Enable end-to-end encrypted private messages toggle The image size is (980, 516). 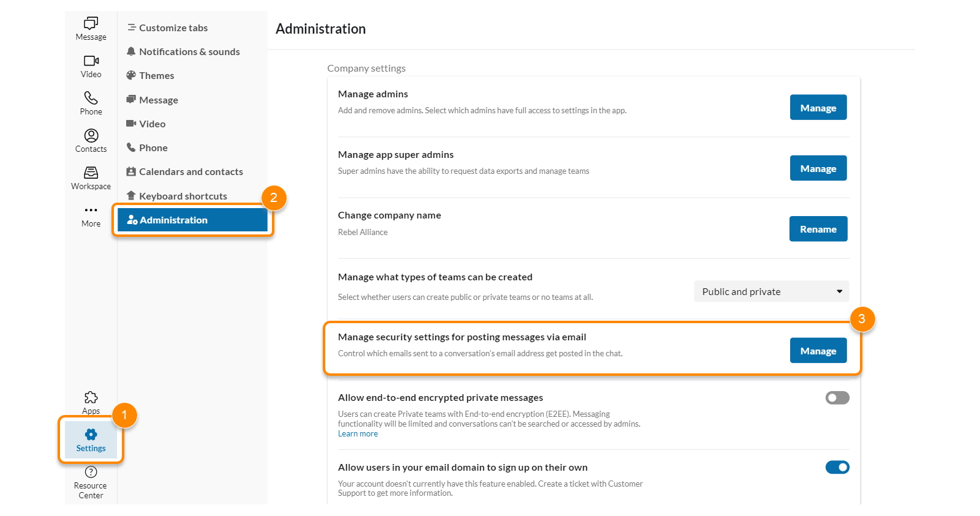point(837,398)
